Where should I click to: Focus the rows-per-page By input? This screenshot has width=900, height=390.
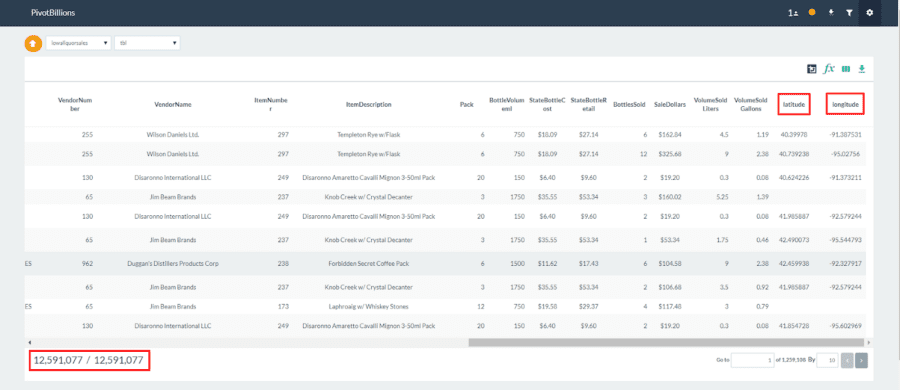[827, 361]
